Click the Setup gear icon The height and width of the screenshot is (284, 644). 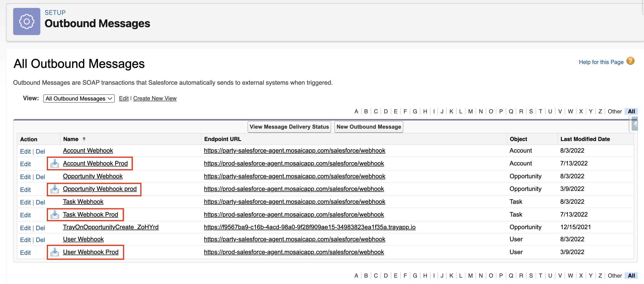pos(26,21)
